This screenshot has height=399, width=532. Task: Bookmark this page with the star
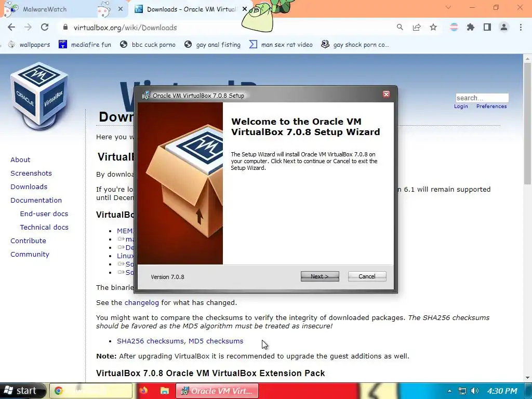coord(433,28)
